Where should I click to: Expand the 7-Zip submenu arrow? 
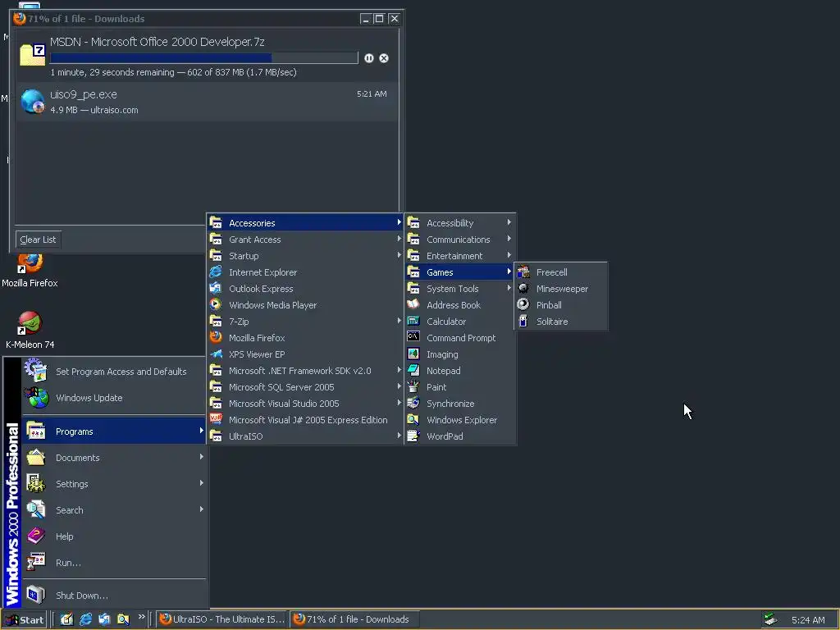(x=399, y=321)
